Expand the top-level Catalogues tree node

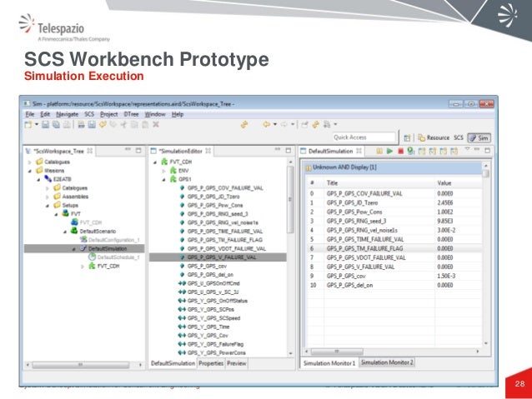pos(30,162)
